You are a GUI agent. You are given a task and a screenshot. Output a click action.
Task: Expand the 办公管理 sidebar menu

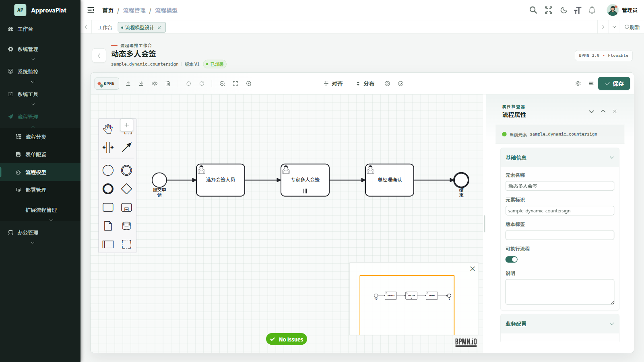coord(40,232)
